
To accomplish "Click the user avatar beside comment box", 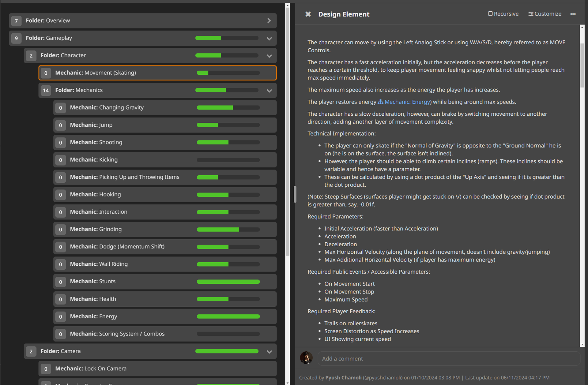I will coord(306,358).
